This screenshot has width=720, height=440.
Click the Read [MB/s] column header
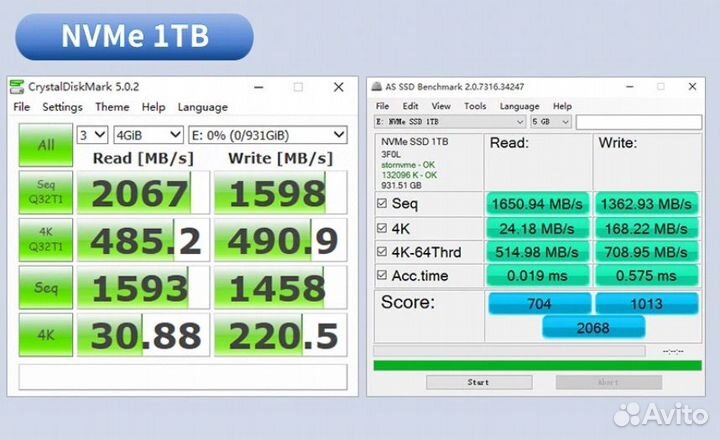[143, 158]
